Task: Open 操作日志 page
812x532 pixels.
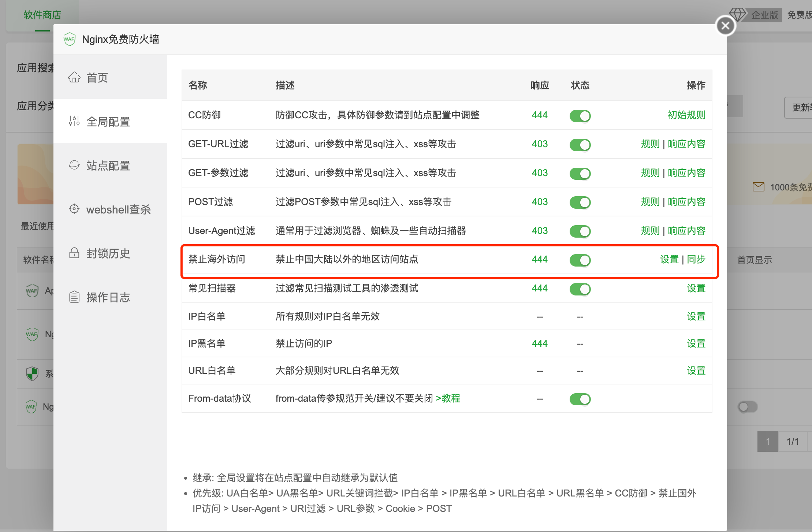Action: [110, 297]
